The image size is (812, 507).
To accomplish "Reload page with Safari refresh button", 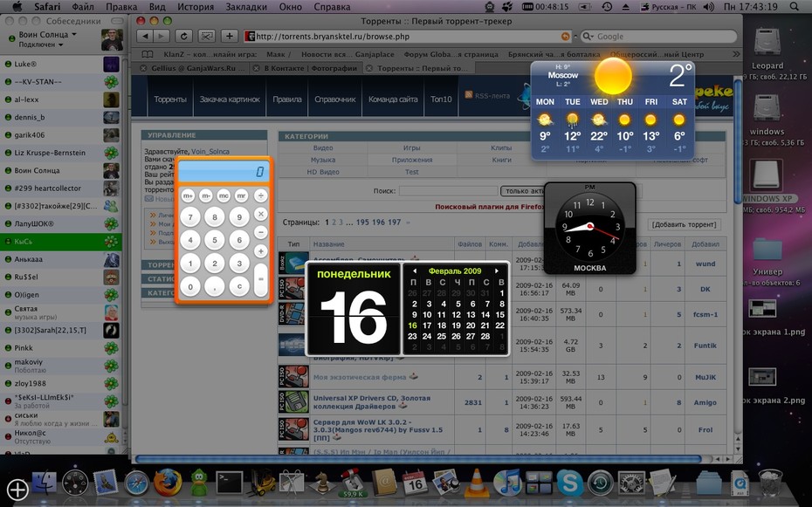I will [x=183, y=37].
